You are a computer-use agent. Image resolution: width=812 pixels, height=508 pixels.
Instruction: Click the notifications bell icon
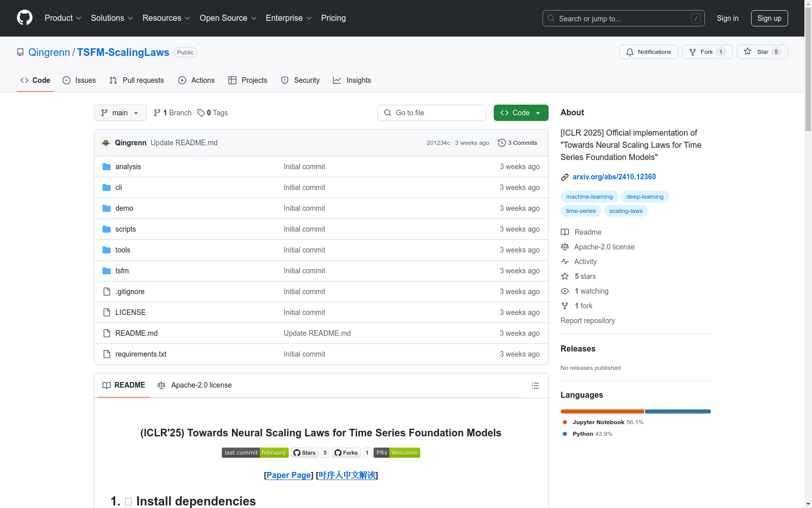point(630,52)
